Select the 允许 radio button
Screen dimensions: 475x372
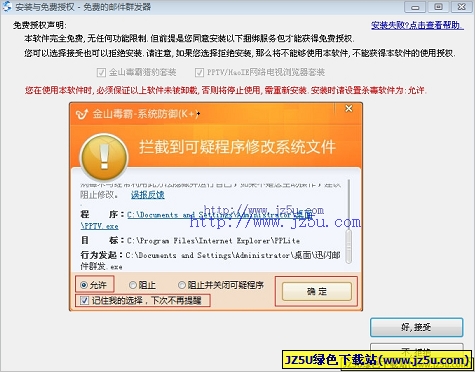(84, 285)
